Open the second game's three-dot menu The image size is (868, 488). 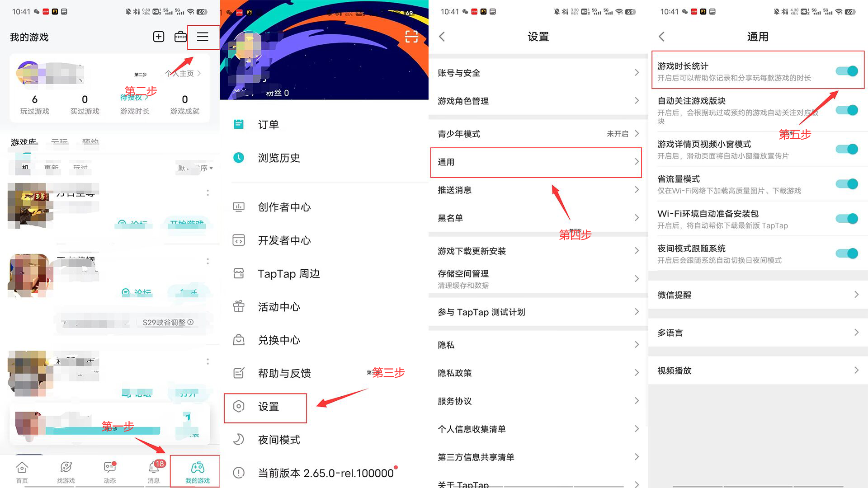point(208,261)
